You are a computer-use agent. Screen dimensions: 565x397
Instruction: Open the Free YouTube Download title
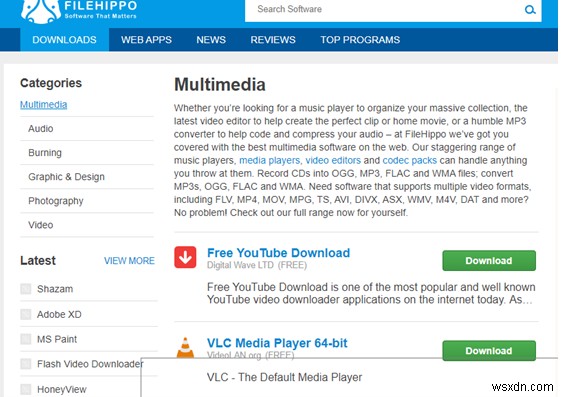tap(279, 253)
